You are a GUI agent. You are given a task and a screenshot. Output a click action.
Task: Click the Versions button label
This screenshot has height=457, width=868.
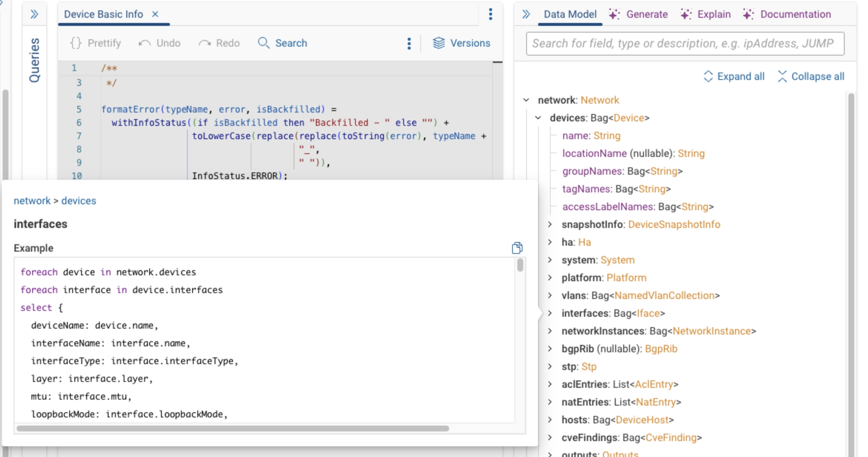pyautogui.click(x=470, y=43)
